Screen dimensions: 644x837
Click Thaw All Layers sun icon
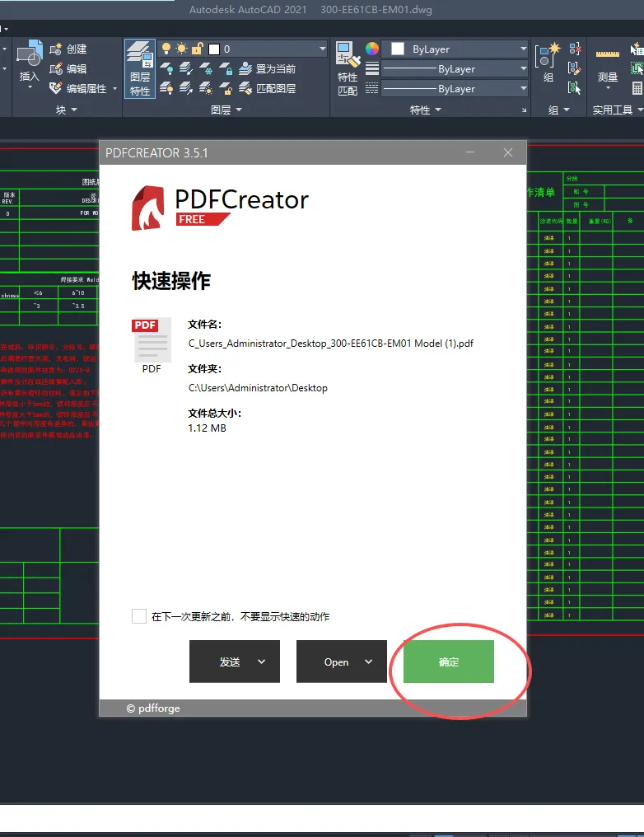(205, 88)
